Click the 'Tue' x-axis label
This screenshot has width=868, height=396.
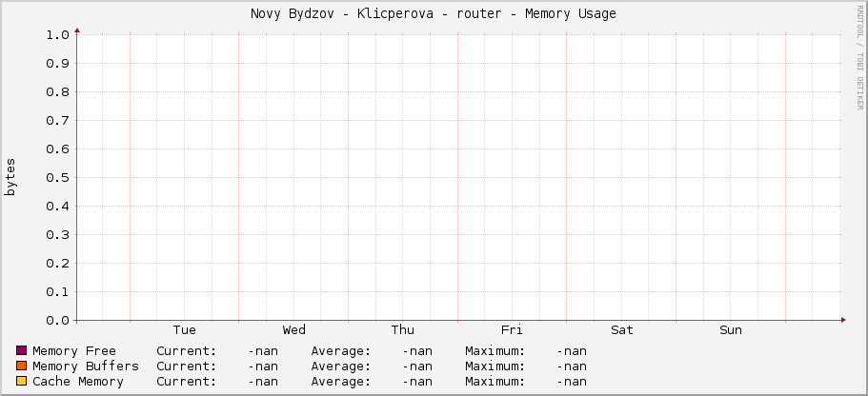pyautogui.click(x=184, y=330)
